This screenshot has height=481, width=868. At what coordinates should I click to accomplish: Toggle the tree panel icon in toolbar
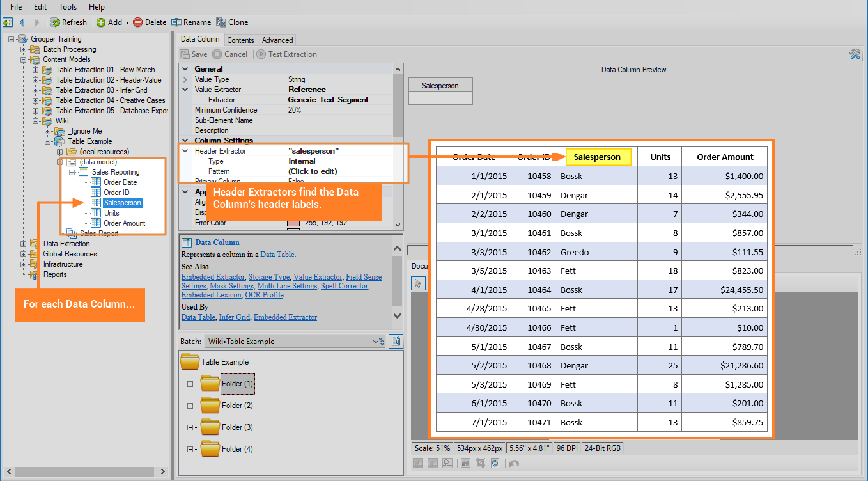click(x=8, y=22)
